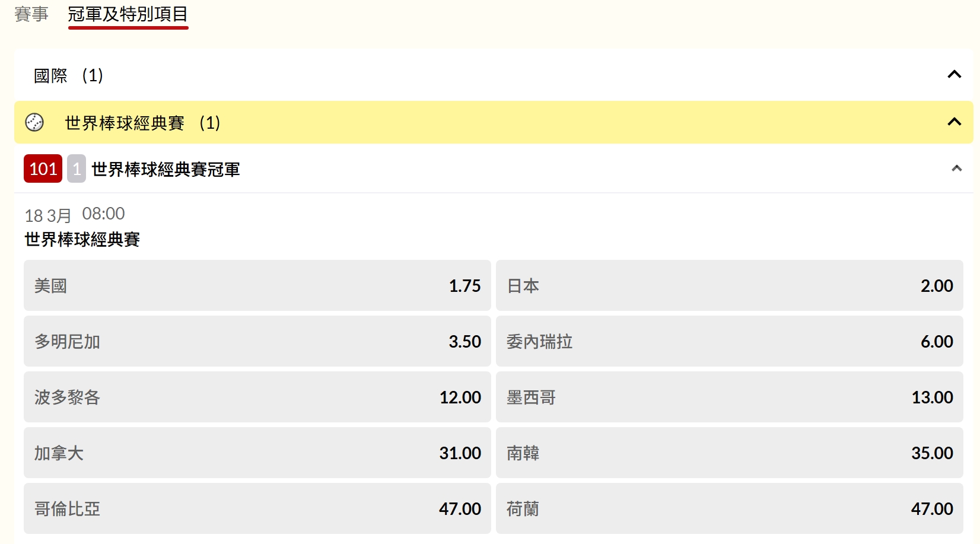
Task: Choose 多明尼加 at 3.50
Action: (257, 341)
